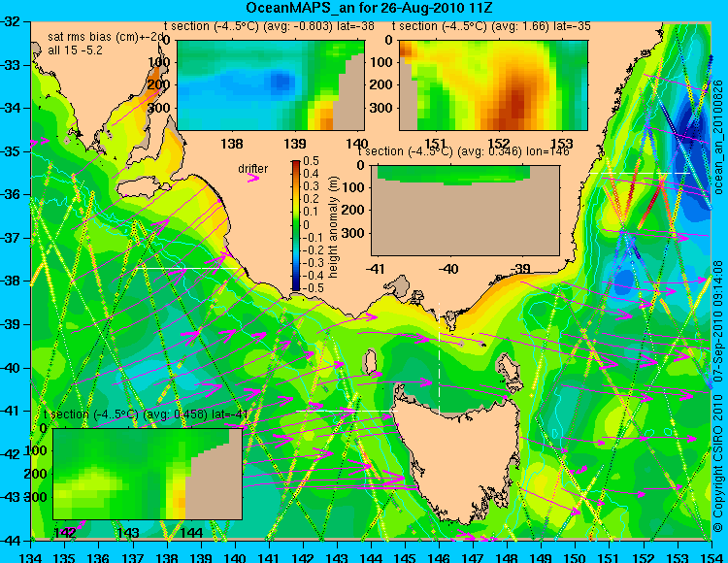
Task: Click the -40 tick in lon=146 section
Action: pyautogui.click(x=448, y=268)
